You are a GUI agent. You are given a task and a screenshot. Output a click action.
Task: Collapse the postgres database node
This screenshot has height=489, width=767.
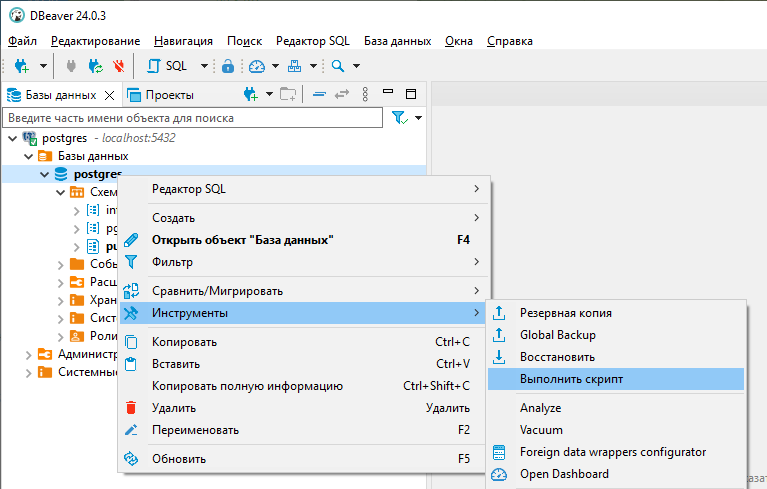(45, 175)
